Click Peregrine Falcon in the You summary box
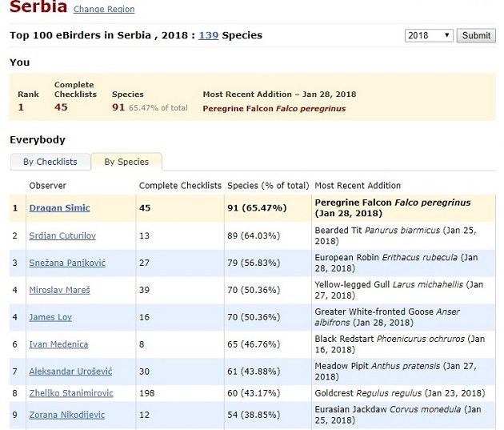The height and width of the screenshot is (430, 504). pyautogui.click(x=274, y=109)
